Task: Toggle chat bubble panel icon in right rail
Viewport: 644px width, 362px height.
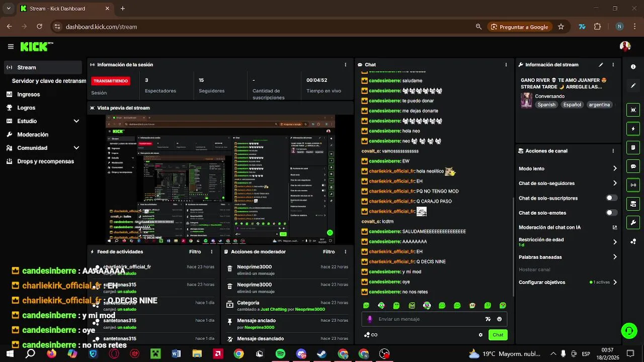Action: pyautogui.click(x=633, y=166)
